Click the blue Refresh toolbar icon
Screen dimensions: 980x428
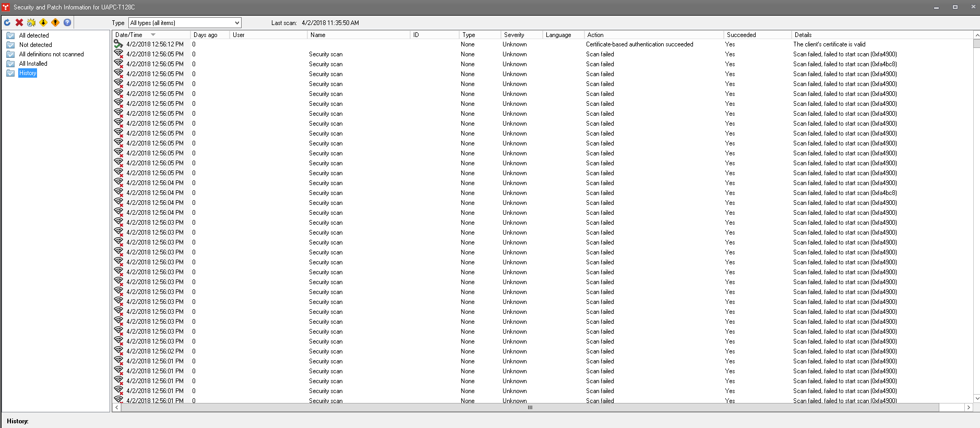tap(7, 22)
